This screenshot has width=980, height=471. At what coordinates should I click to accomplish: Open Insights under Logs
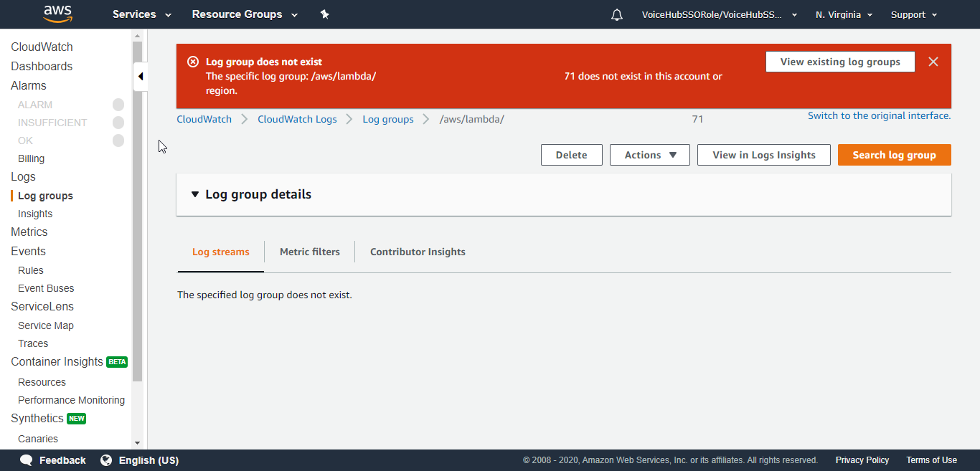pyautogui.click(x=35, y=214)
